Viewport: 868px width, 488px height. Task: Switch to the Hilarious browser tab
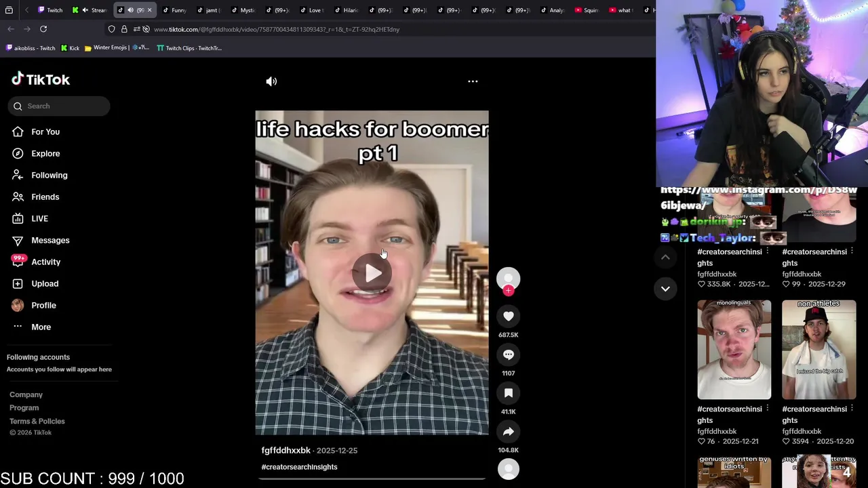(x=346, y=10)
